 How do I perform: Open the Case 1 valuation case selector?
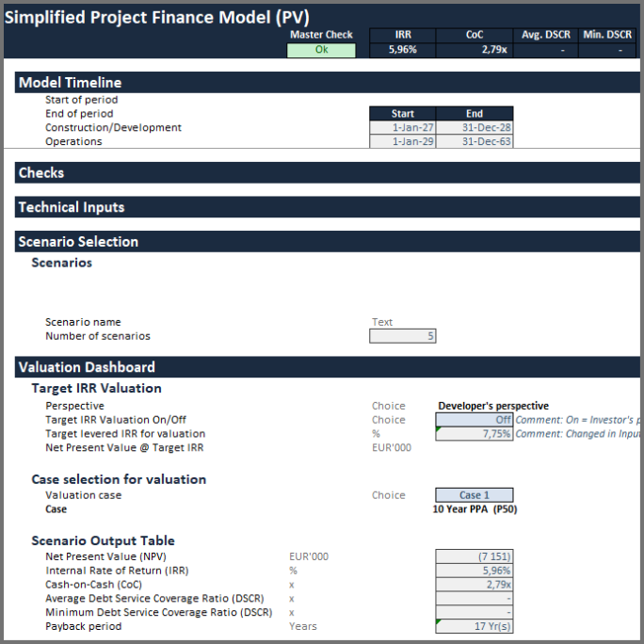(x=475, y=495)
